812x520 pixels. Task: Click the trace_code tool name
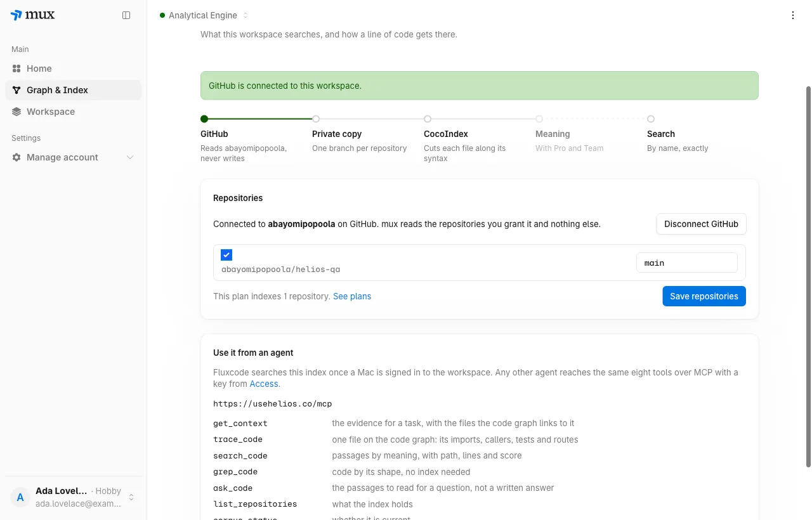238,439
